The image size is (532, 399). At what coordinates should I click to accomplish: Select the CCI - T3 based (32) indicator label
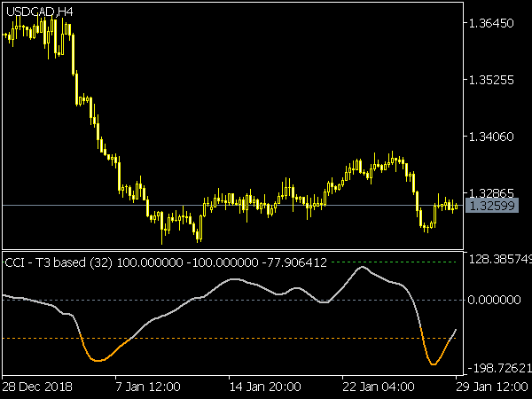pyautogui.click(x=59, y=262)
